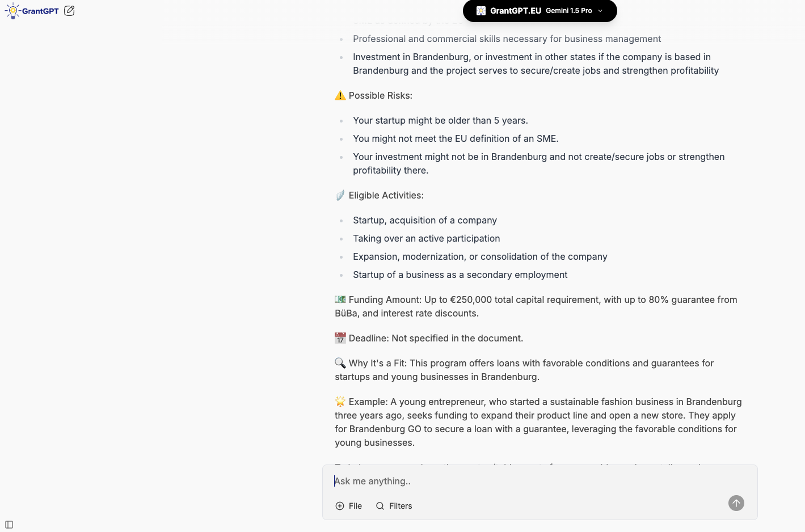
Task: Start a new chat with compose icon
Action: [69, 11]
